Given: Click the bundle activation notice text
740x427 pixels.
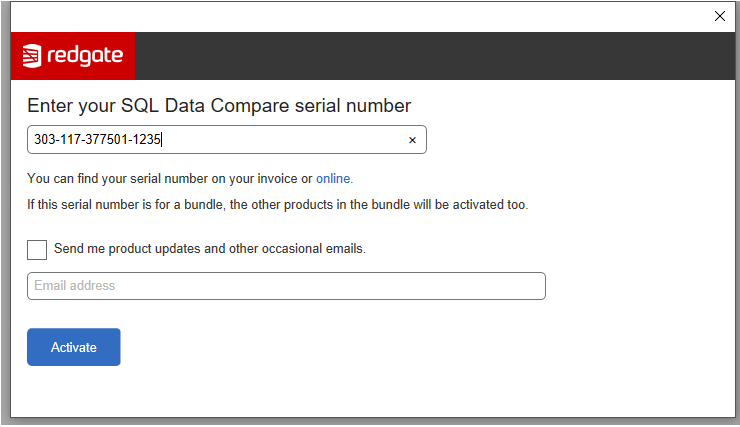Looking at the screenshot, I should point(278,205).
